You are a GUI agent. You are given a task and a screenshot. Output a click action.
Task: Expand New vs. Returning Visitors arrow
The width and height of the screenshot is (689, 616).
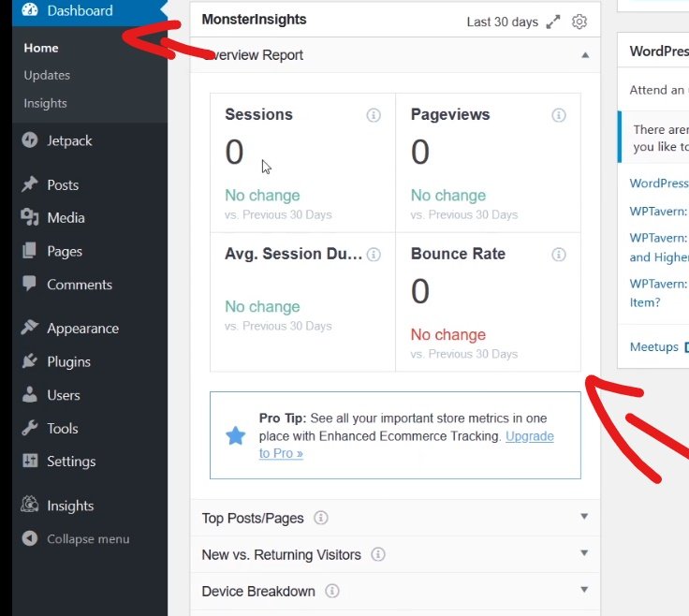(x=584, y=552)
